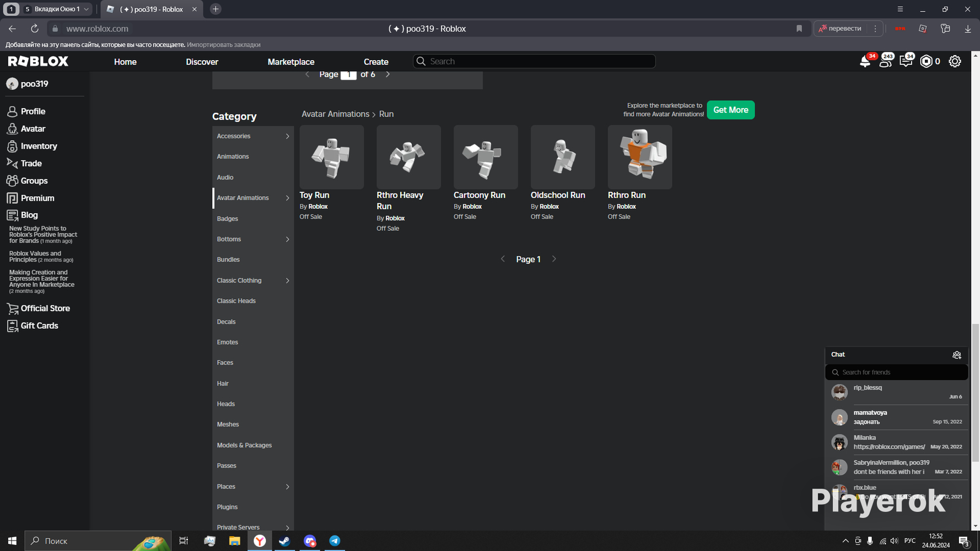Click the Cartoony Run thumbnail
Viewport: 980px width, 551px height.
coord(486,157)
